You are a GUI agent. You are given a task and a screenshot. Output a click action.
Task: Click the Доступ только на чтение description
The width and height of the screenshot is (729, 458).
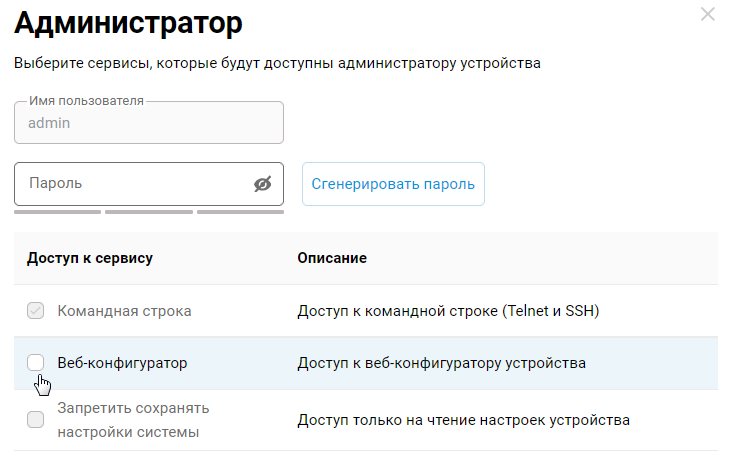463,420
